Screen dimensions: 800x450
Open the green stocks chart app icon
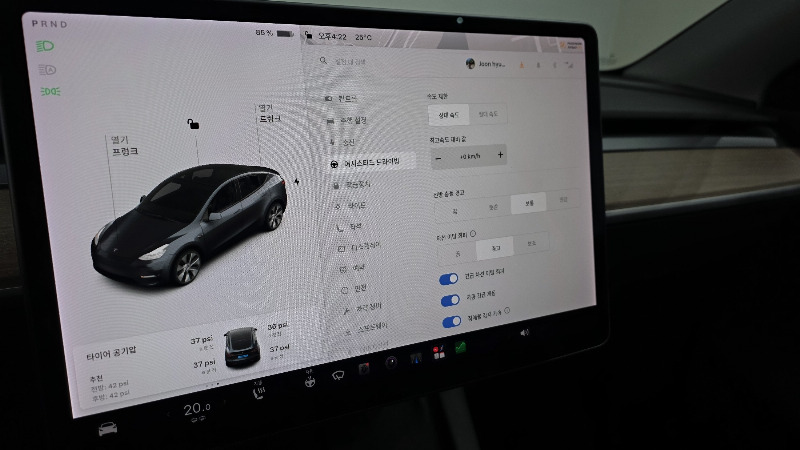[x=460, y=347]
